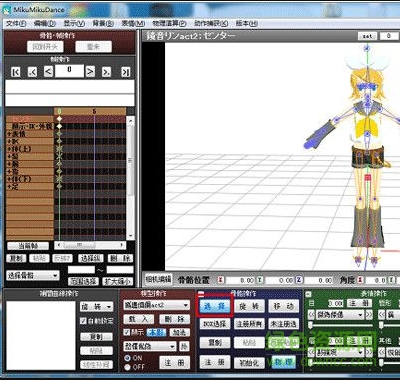Activate 旋转 mode in bone operations
Screen dimensions: 400x380
point(249,306)
